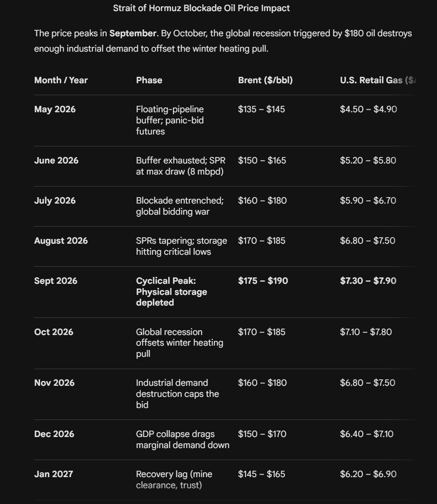This screenshot has width=437, height=504.
Task: Click the 'Nov 2026' month cell
Action: tap(54, 383)
